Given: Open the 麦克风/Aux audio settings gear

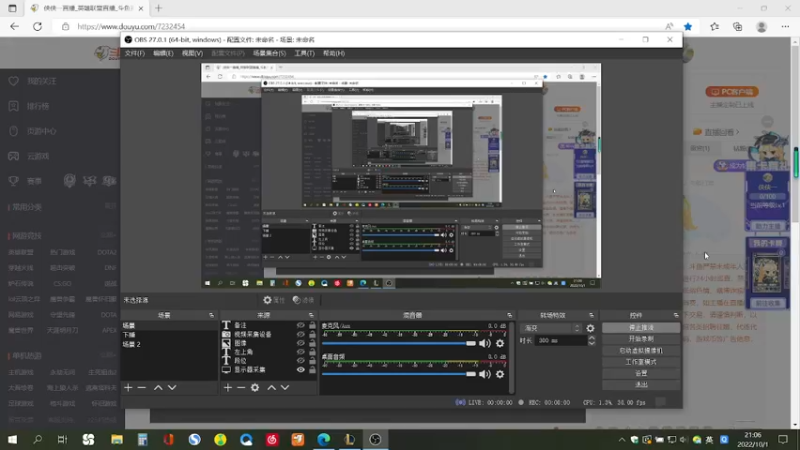Looking at the screenshot, I should (x=500, y=344).
